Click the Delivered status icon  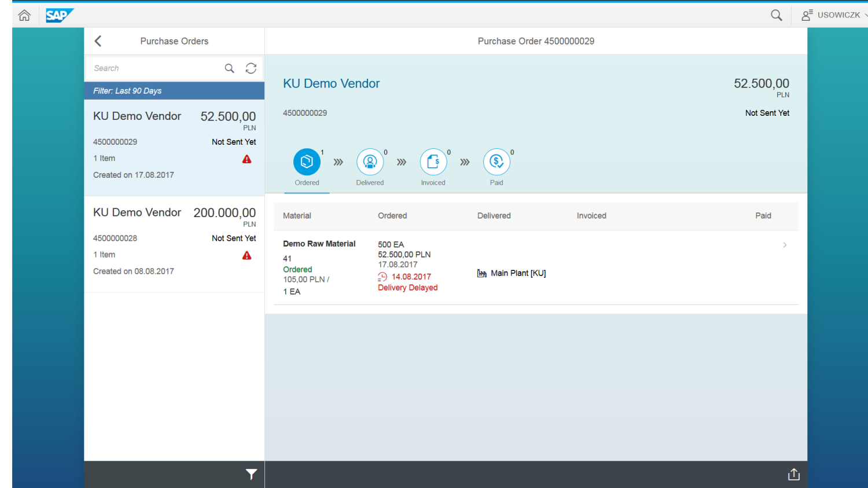coord(370,162)
